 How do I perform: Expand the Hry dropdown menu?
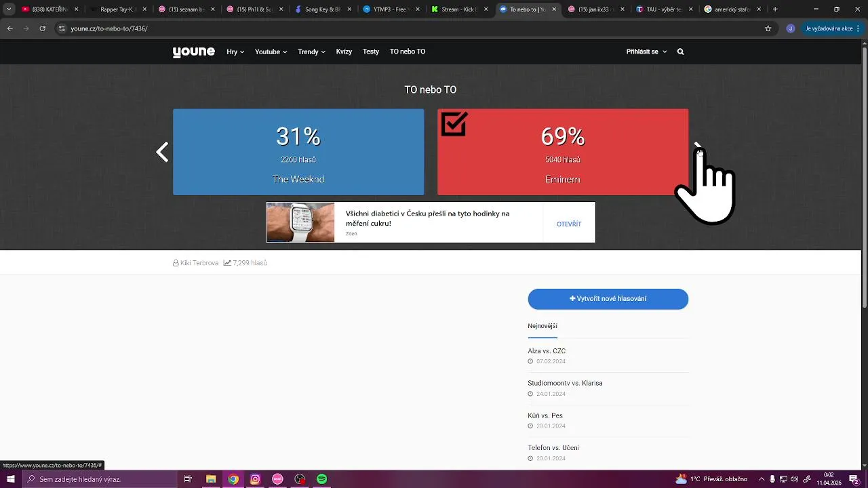(235, 52)
